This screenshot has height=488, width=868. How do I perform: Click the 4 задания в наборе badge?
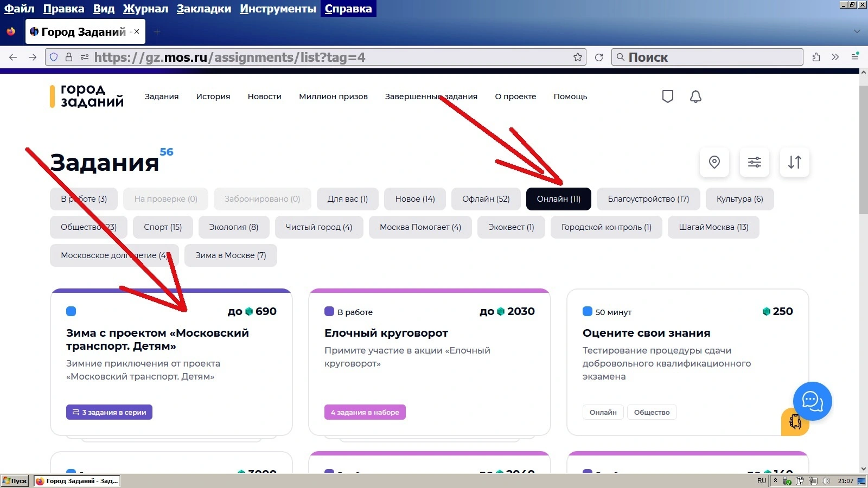click(x=365, y=412)
